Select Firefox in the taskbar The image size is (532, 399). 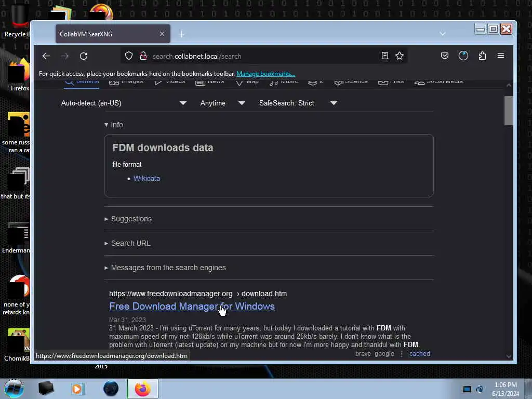click(143, 389)
